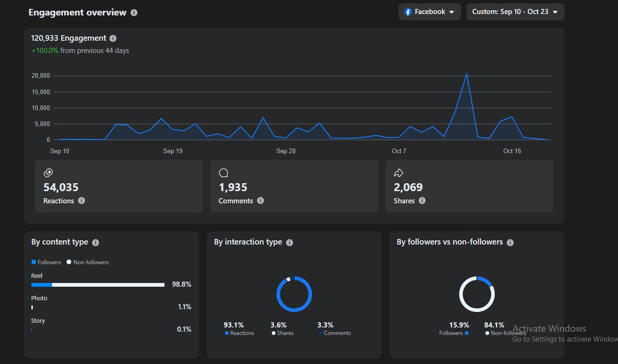Click the Comments legend under interaction donut
Screen dimensions: 618x364
(x=335, y=333)
